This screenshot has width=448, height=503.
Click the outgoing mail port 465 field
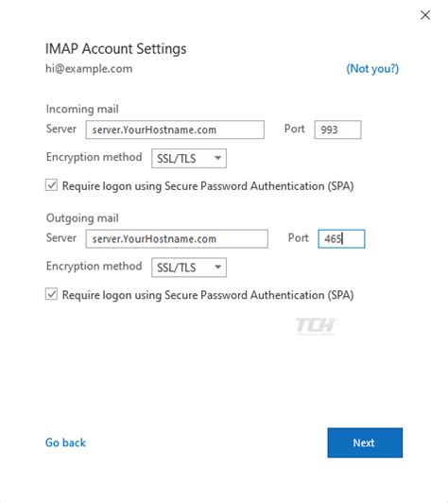point(341,238)
